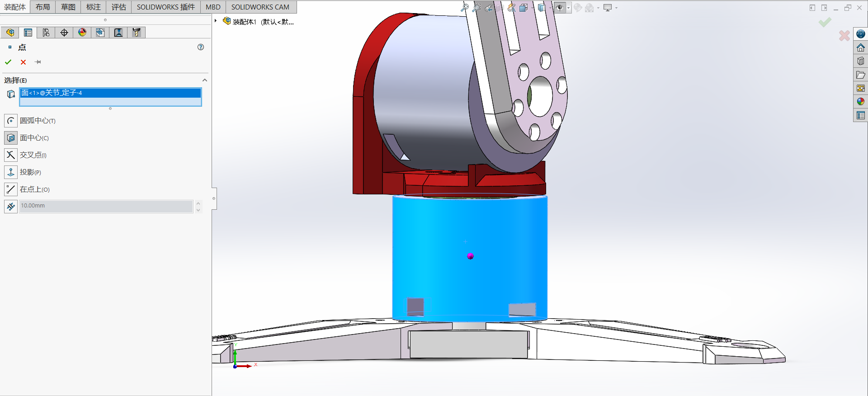Select the Intersection (交叉点) option
The image size is (868, 396).
click(x=11, y=155)
